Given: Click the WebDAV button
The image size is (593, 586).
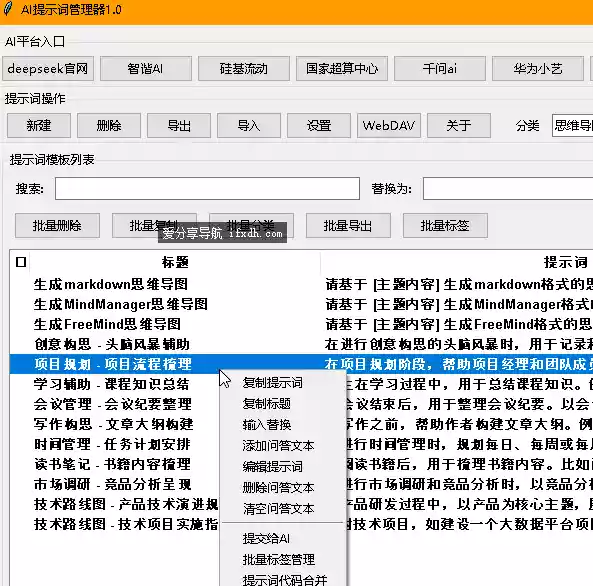Looking at the screenshot, I should 389,126.
